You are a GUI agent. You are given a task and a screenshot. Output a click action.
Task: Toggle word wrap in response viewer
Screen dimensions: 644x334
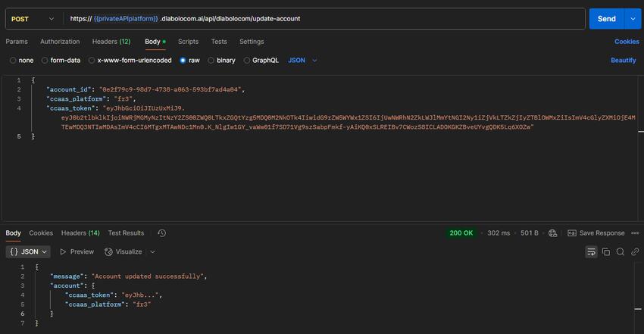tap(591, 251)
